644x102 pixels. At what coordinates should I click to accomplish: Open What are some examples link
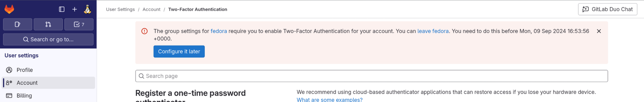(329, 99)
